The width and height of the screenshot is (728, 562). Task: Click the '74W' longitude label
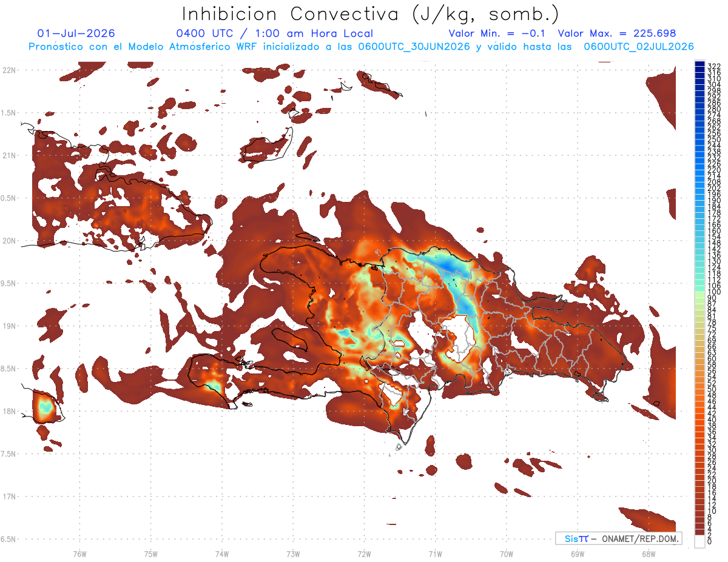221,554
